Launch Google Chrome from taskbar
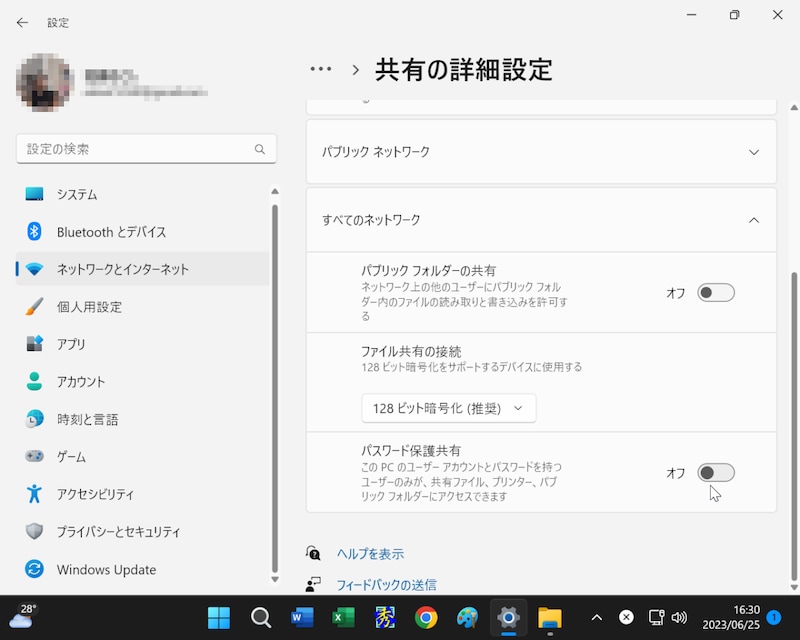 point(426,618)
